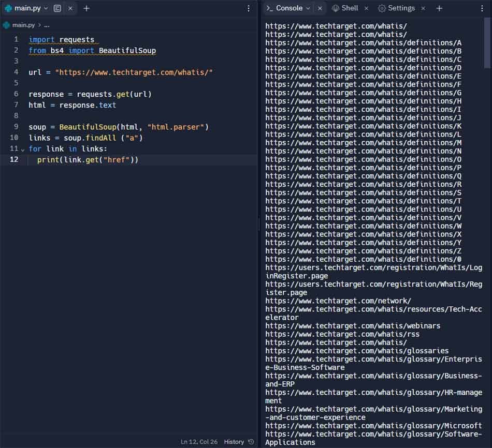The width and height of the screenshot is (492, 448).
Task: Close the Settings tab
Action: [423, 8]
